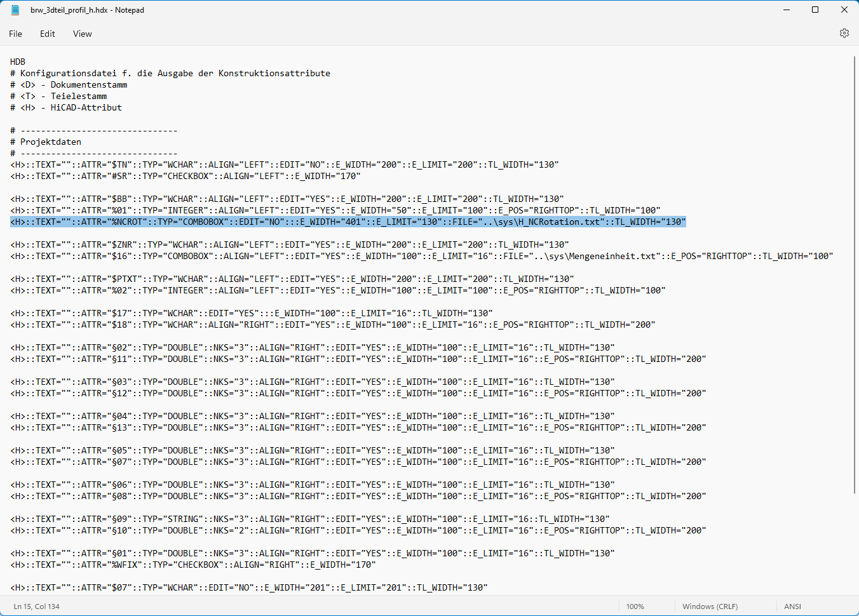Click the highlighted %NCROT COMBOBOX line
Image resolution: width=859 pixels, height=616 pixels.
click(x=348, y=222)
